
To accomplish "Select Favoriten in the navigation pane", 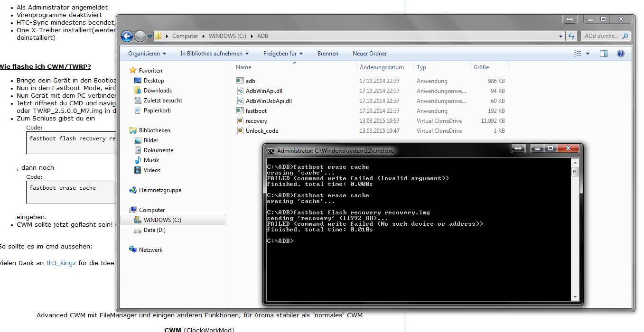I will pos(150,71).
